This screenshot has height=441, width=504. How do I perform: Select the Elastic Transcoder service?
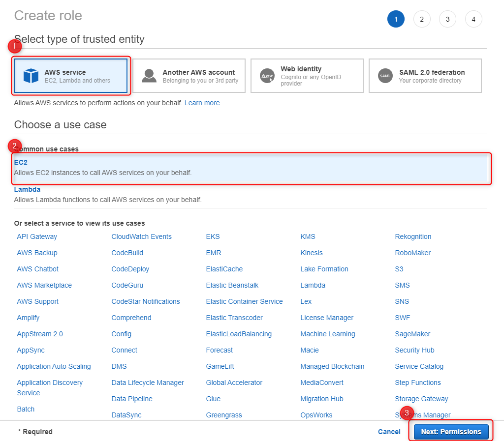[234, 318]
